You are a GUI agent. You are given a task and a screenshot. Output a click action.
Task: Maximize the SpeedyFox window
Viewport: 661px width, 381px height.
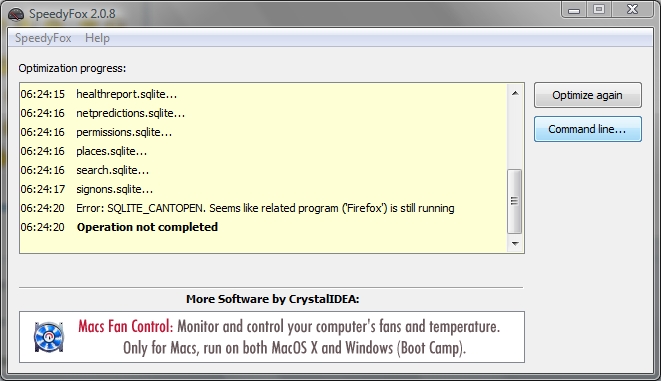coord(599,10)
